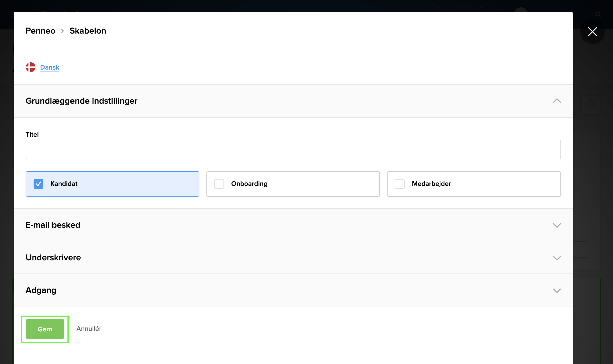Viewport: 613px width, 364px height.
Task: Enable the Medarbejder checkbox
Action: [399, 184]
